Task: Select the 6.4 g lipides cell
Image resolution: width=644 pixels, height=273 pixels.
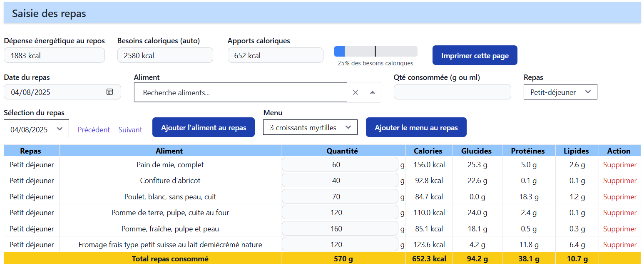Action: [577, 244]
